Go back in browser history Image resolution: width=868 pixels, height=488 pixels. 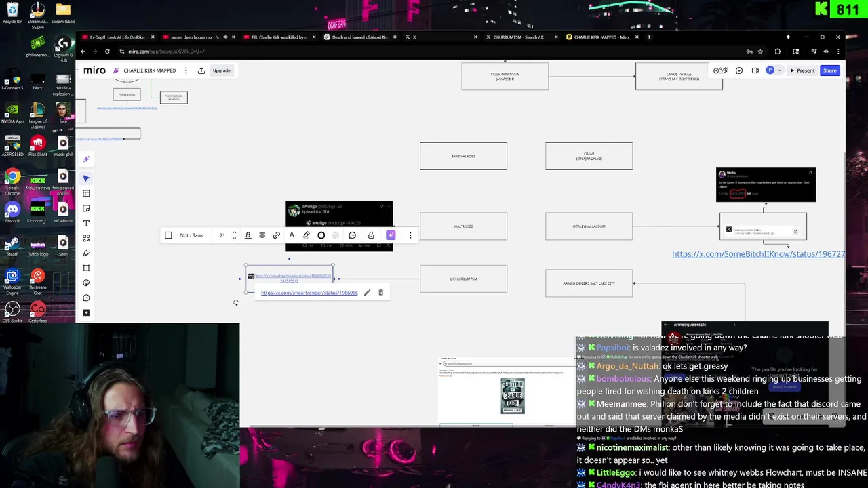click(x=83, y=52)
